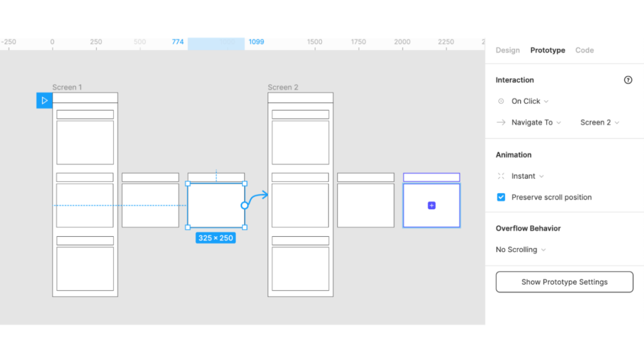The width and height of the screenshot is (644, 362).
Task: Switch to the Code tab
Action: coord(584,50)
